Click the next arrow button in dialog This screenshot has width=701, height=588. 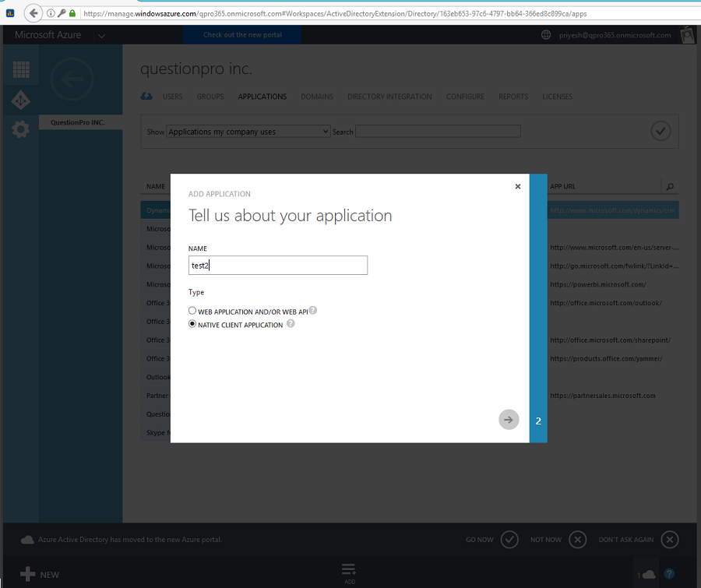point(509,420)
